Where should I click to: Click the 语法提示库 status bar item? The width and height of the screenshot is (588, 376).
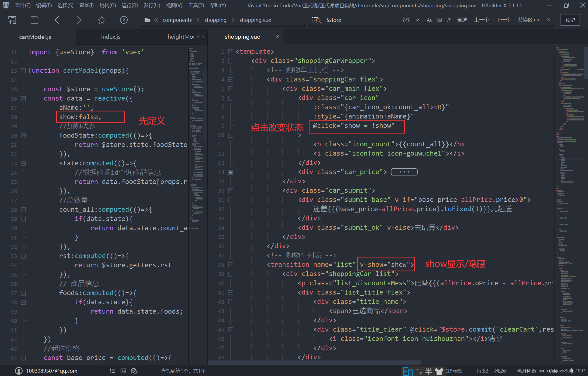pos(454,371)
